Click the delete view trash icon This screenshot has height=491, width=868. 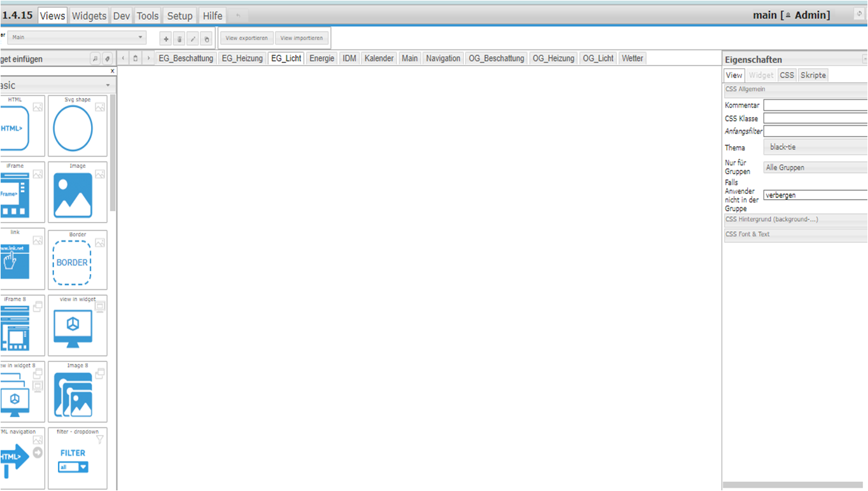[179, 39]
